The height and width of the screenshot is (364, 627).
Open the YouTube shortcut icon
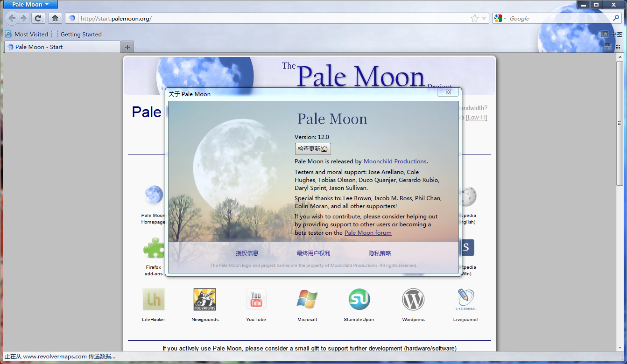coord(256,299)
